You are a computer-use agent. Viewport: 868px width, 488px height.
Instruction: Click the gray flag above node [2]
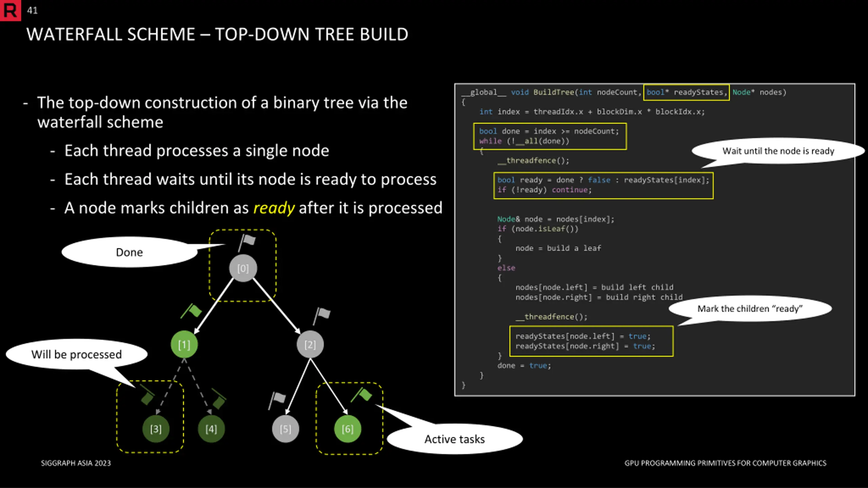pos(321,316)
